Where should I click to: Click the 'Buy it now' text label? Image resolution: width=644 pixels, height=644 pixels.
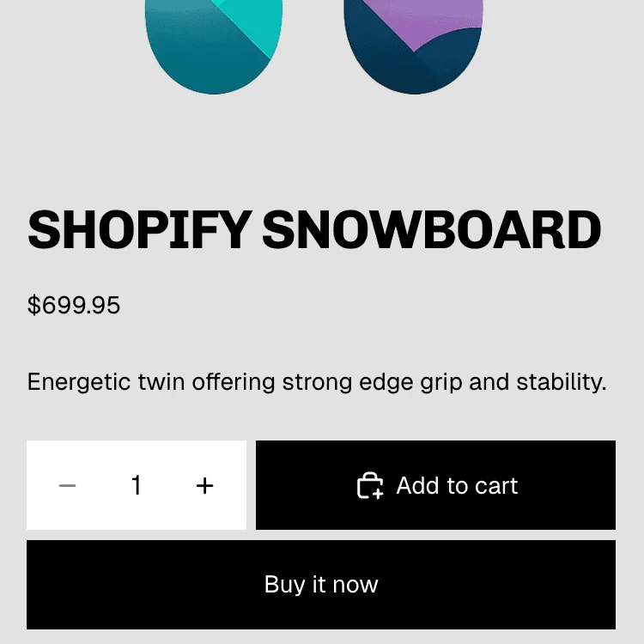coord(321,585)
